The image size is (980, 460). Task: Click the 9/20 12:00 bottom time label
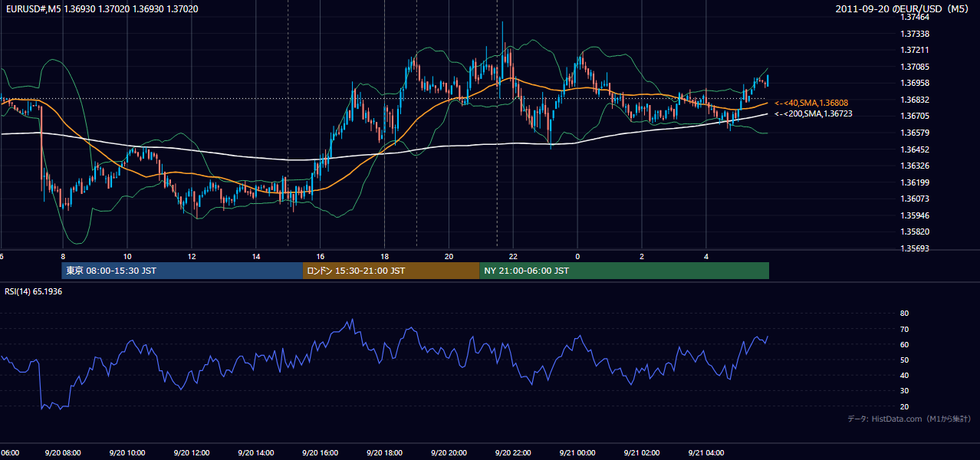pyautogui.click(x=192, y=453)
